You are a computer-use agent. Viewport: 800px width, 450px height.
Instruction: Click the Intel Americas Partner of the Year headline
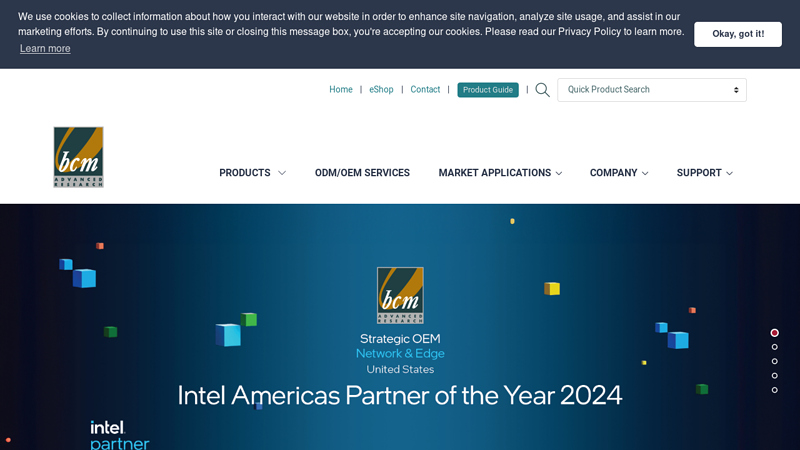pos(400,395)
